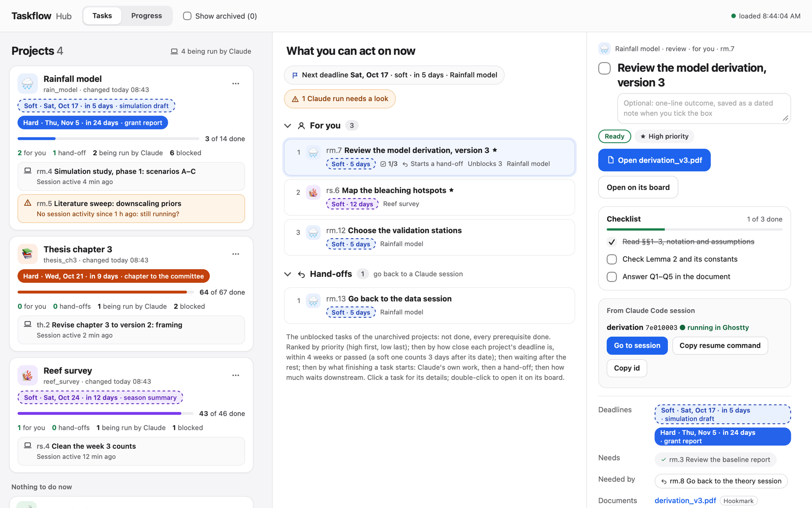Click Copy resume command
The height and width of the screenshot is (508, 812).
720,345
